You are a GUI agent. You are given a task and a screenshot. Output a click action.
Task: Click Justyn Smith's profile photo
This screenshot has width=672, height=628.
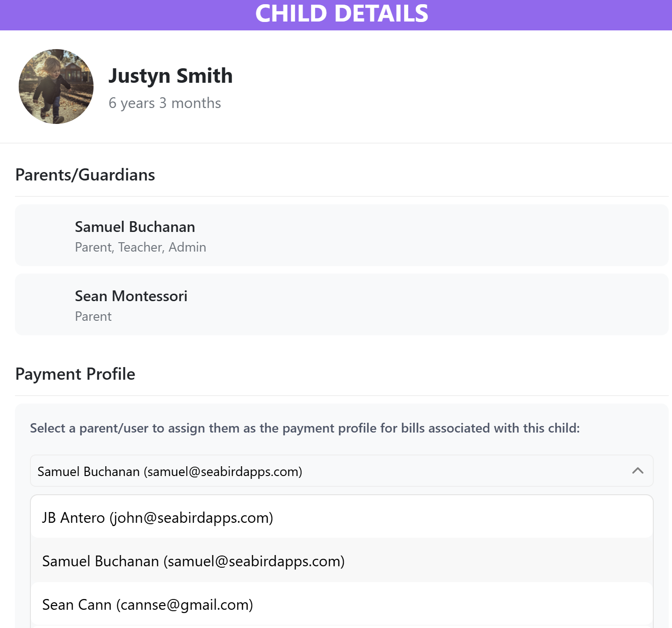tap(56, 87)
